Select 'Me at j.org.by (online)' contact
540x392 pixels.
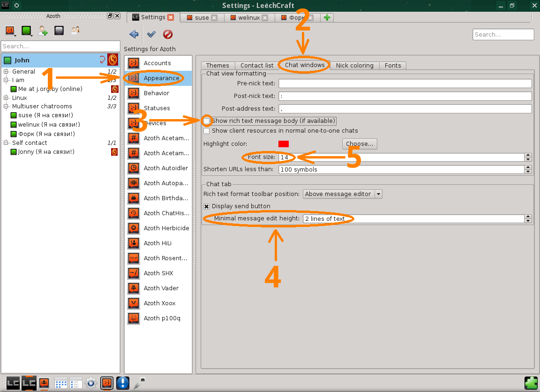[x=50, y=89]
